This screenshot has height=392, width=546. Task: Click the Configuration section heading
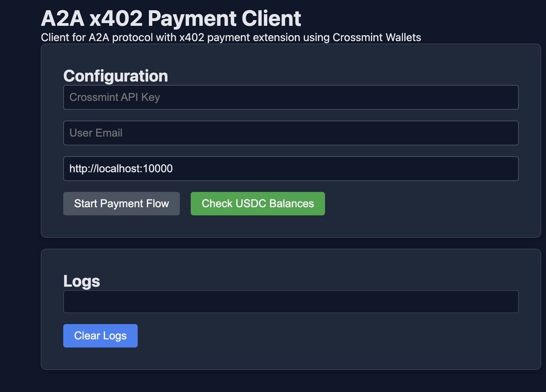pos(116,75)
